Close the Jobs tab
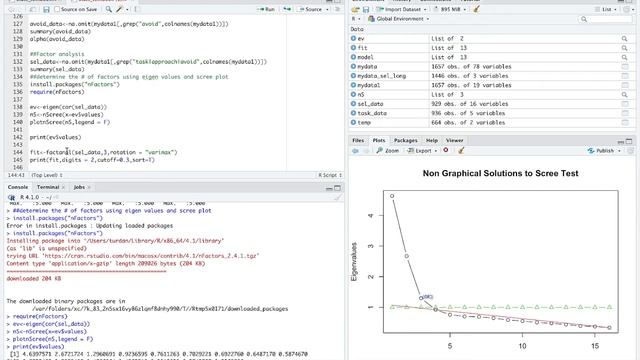The image size is (640, 360). [89, 187]
